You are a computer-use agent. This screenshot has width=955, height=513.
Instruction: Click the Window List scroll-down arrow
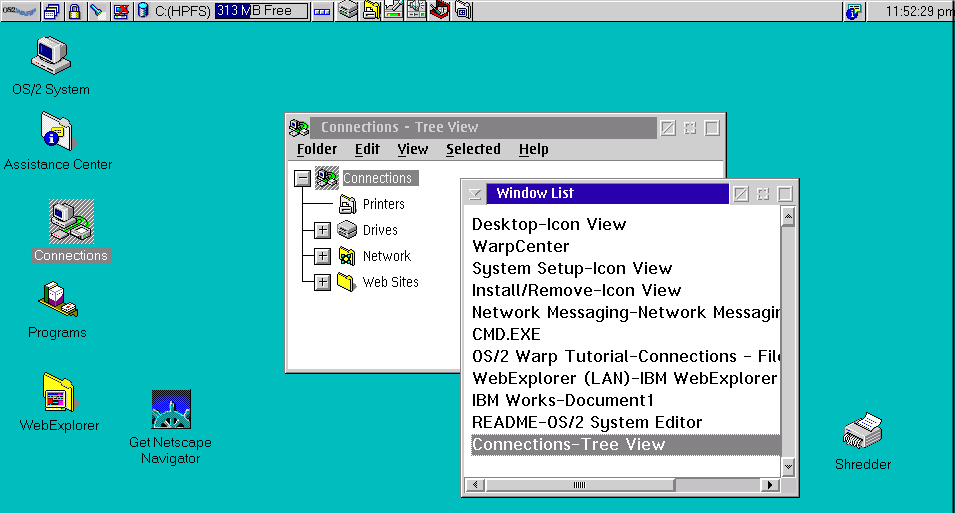pos(788,466)
